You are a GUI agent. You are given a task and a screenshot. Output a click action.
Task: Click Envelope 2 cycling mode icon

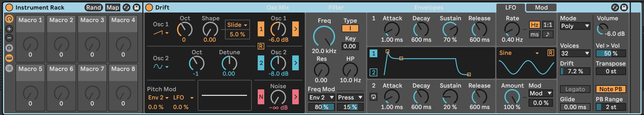[373, 97]
